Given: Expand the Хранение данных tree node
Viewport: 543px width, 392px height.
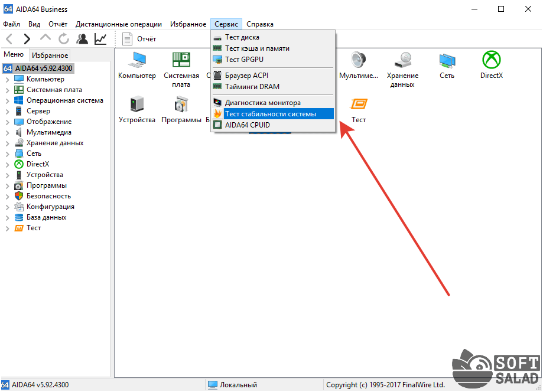Looking at the screenshot, I should 7,143.
